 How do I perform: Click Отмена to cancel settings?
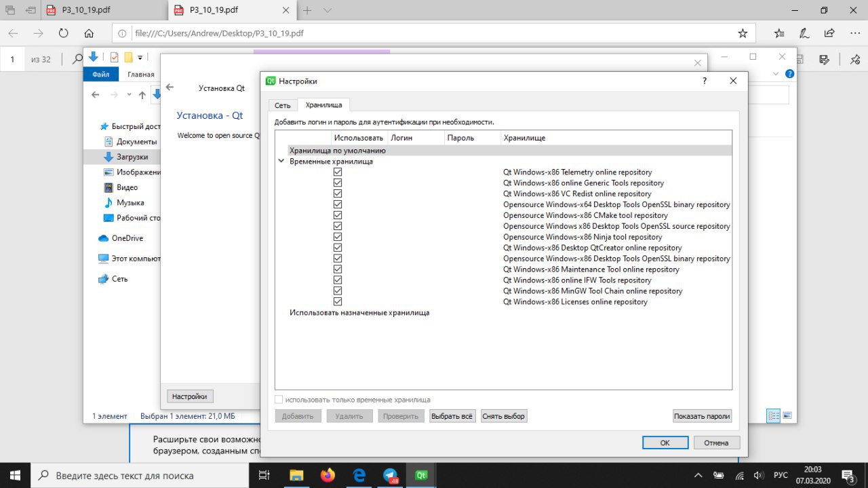716,443
